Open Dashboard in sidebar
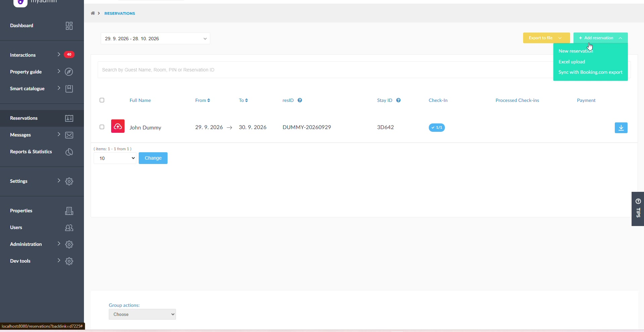 [21, 25]
